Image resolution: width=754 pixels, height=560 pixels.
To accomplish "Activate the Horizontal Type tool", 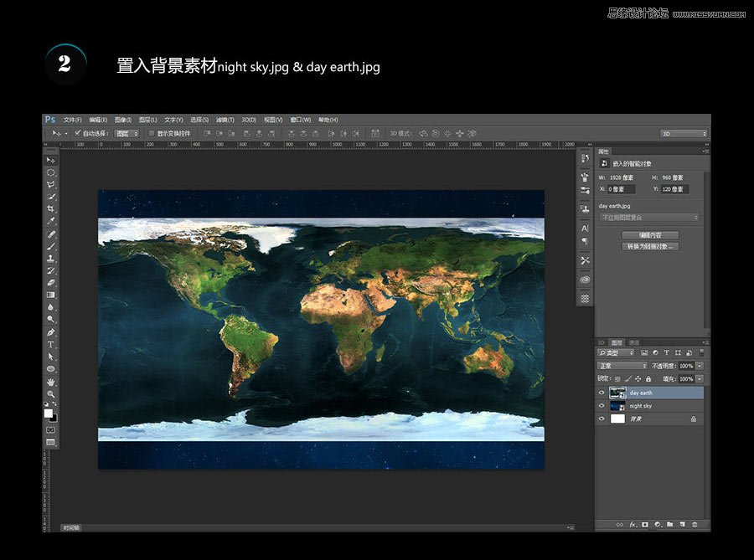I will click(x=50, y=345).
